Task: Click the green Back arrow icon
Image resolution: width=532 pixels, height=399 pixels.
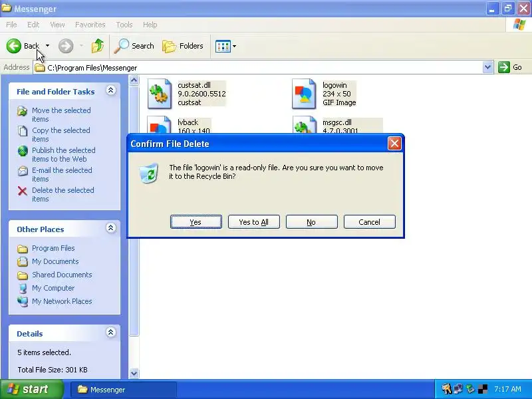Action: click(x=14, y=46)
